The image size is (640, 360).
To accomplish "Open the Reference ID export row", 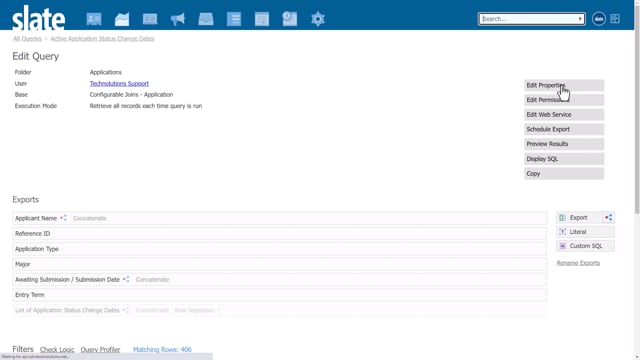I will [x=280, y=233].
